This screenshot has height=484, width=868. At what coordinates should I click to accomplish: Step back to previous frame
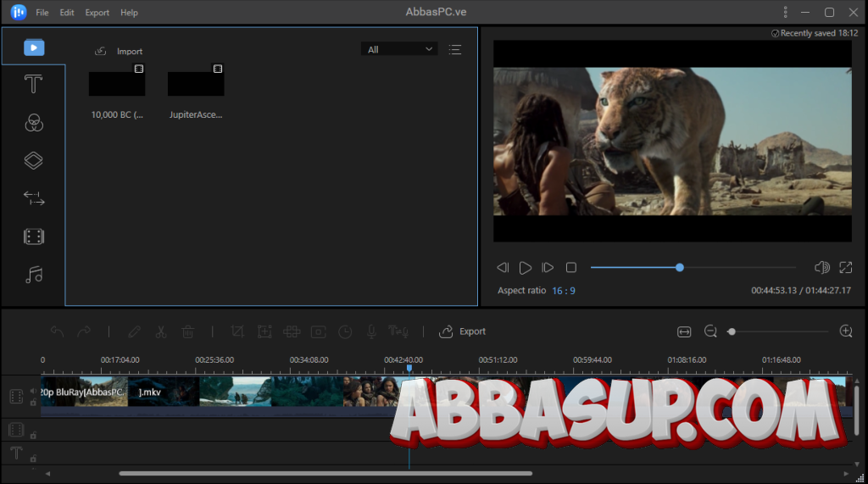(x=503, y=268)
